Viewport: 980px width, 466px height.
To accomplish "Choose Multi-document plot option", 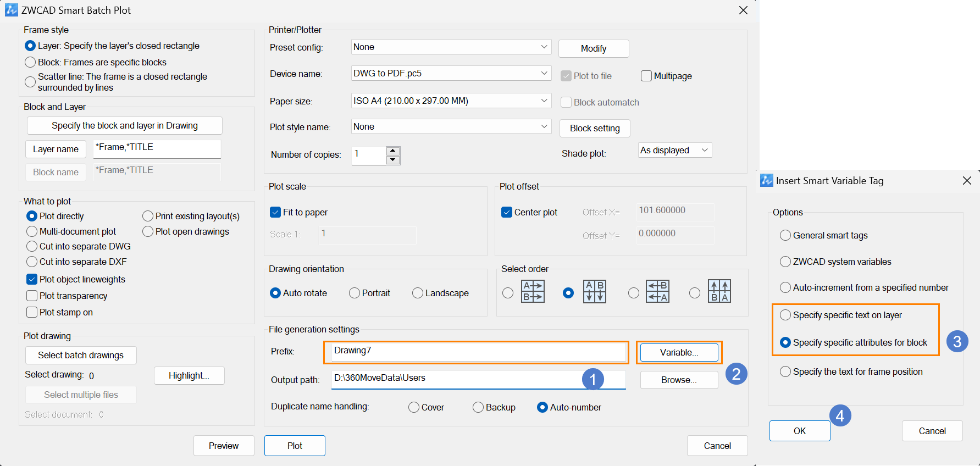I will tap(32, 231).
